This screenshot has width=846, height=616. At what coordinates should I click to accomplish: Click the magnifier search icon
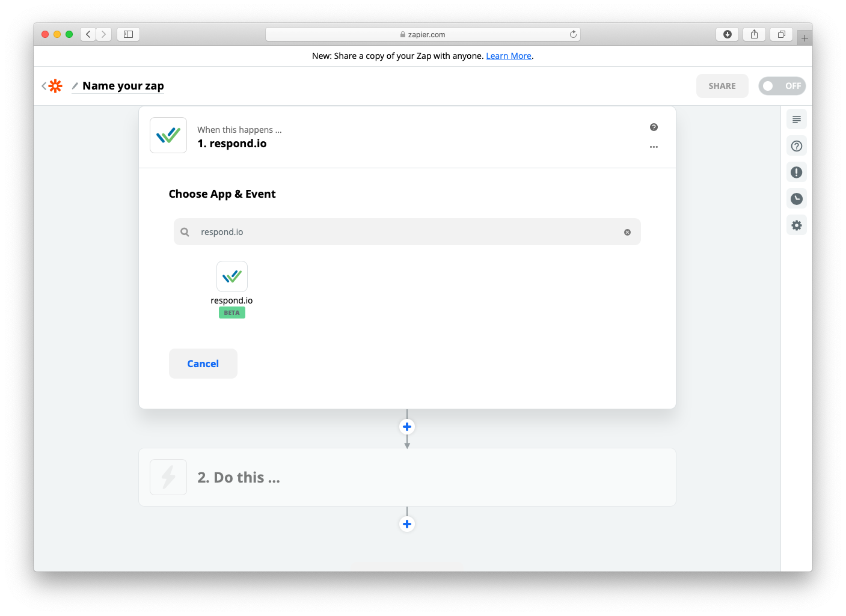(185, 232)
